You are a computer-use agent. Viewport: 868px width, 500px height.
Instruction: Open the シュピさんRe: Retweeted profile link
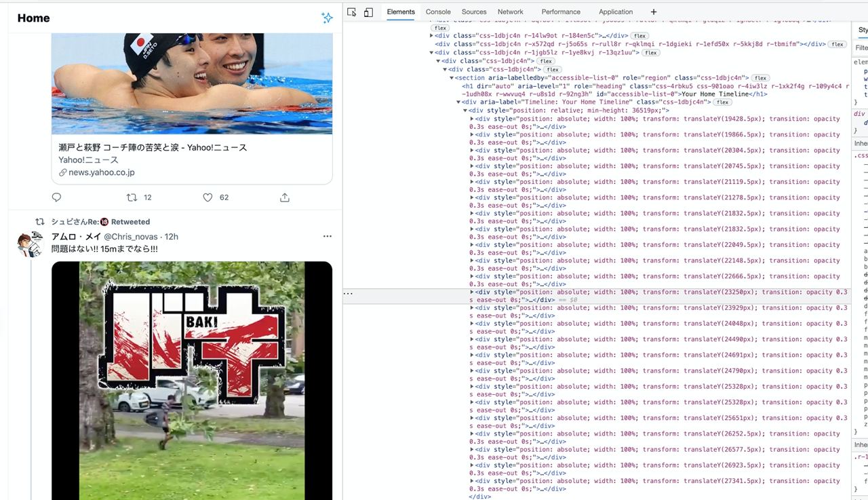100,222
